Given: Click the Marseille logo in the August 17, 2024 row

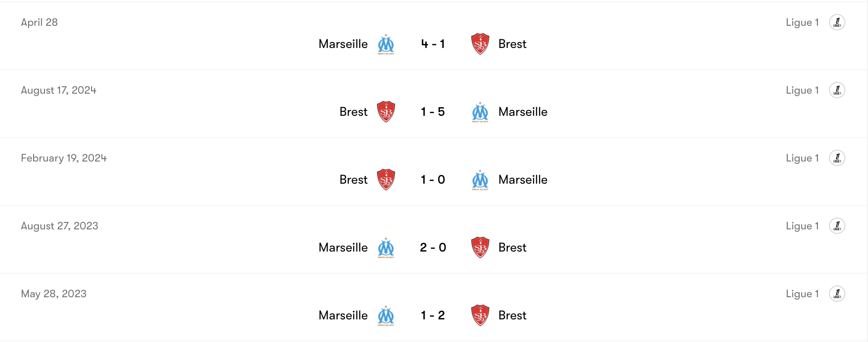Looking at the screenshot, I should point(480,111).
